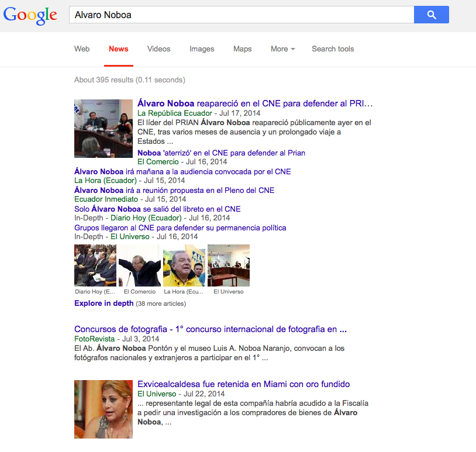Screen dimensions: 476x452
Task: Open the Concursos de fotografia article
Action: point(211,329)
